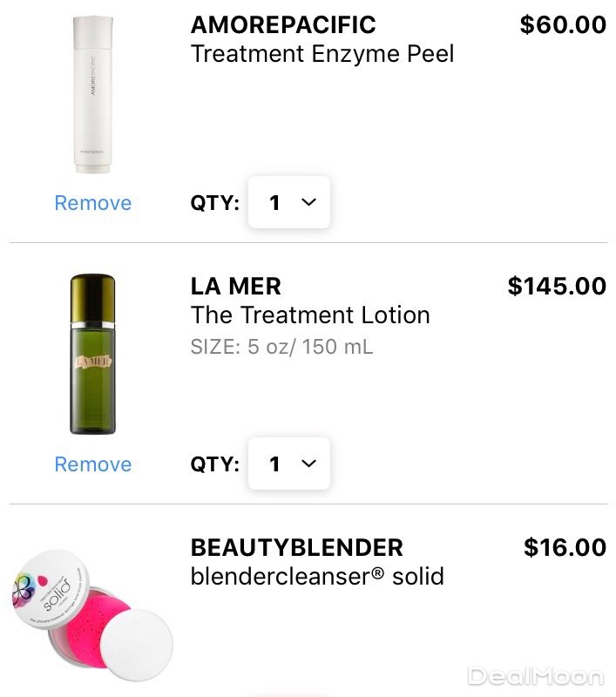Screen dimensions: 616x697
Task: Select the LA MER brand name
Action: coord(235,286)
